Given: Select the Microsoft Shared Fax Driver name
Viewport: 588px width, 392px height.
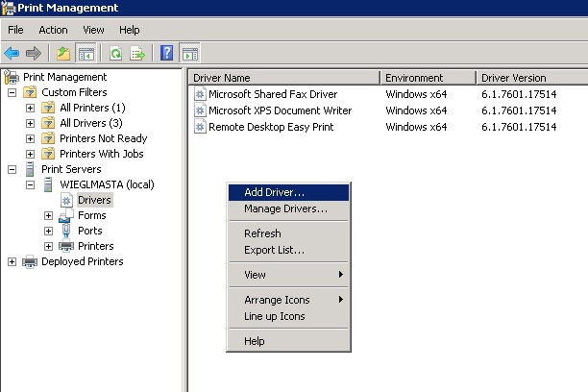Looking at the screenshot, I should [x=273, y=94].
